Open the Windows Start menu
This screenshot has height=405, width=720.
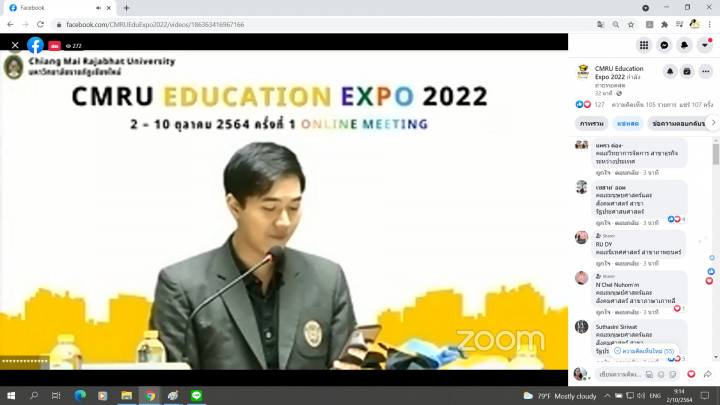[11, 395]
